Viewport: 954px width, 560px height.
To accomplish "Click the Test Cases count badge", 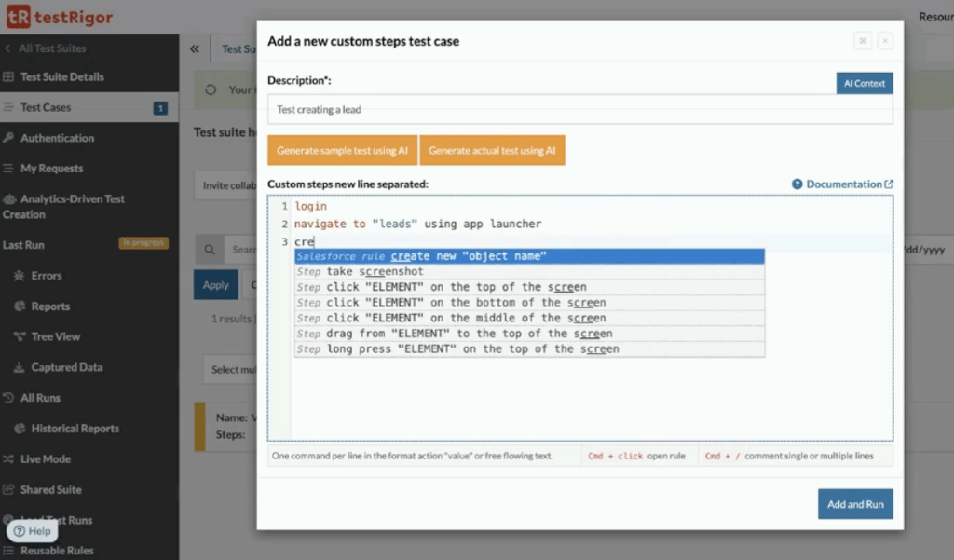I will pyautogui.click(x=160, y=108).
